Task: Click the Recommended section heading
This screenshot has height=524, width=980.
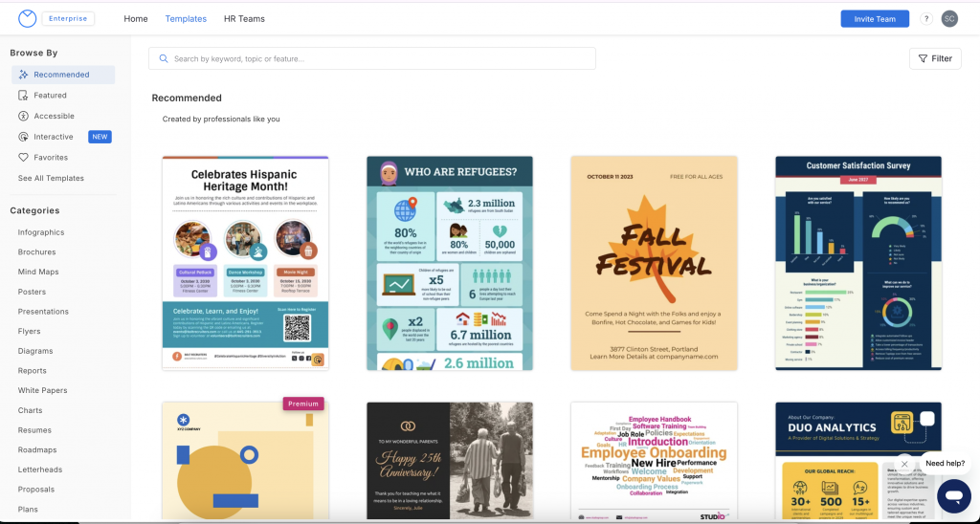Action: click(187, 98)
